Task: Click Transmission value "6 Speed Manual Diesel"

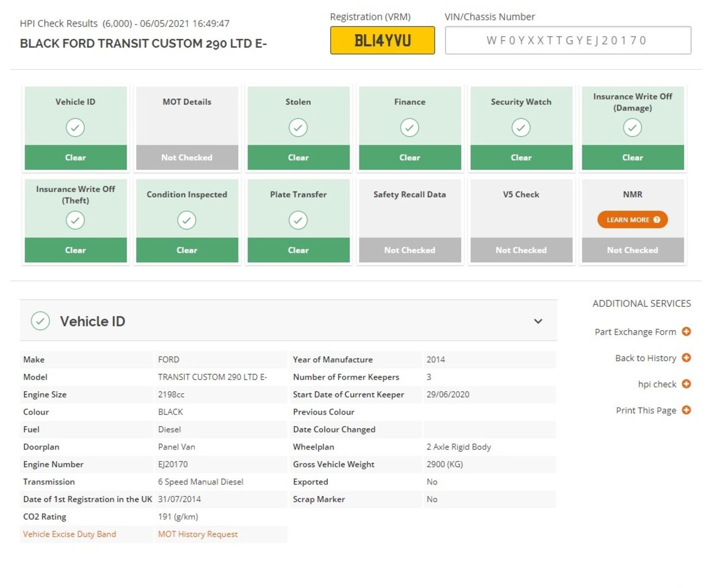Action: (200, 482)
